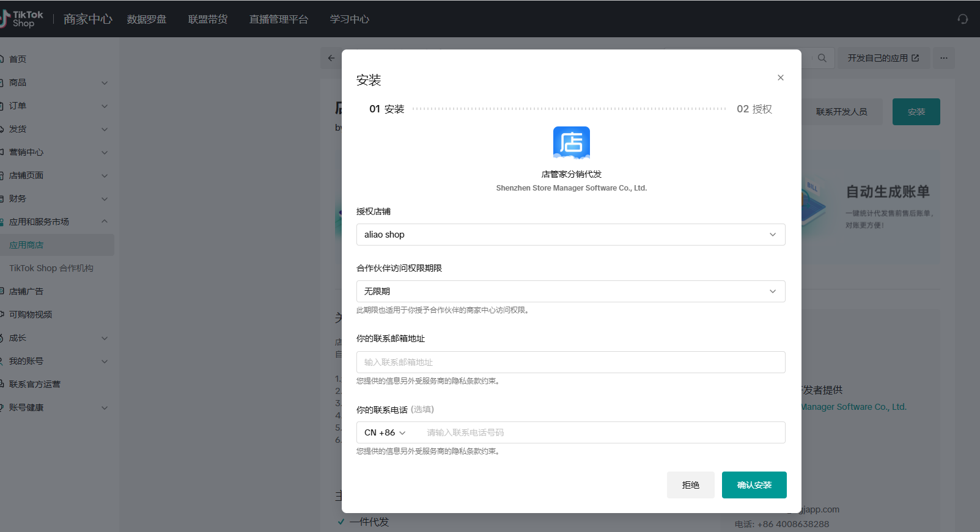Go to 商家中心 in the header
Viewport: 980px width, 532px height.
[88, 19]
